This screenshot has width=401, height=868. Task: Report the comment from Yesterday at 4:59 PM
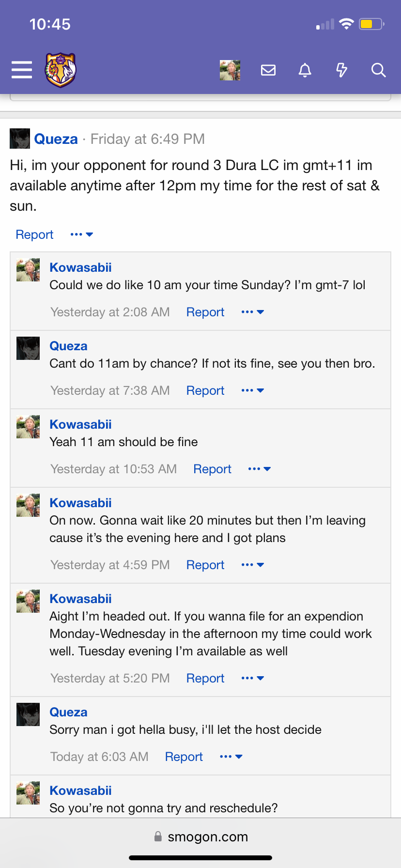(x=205, y=565)
